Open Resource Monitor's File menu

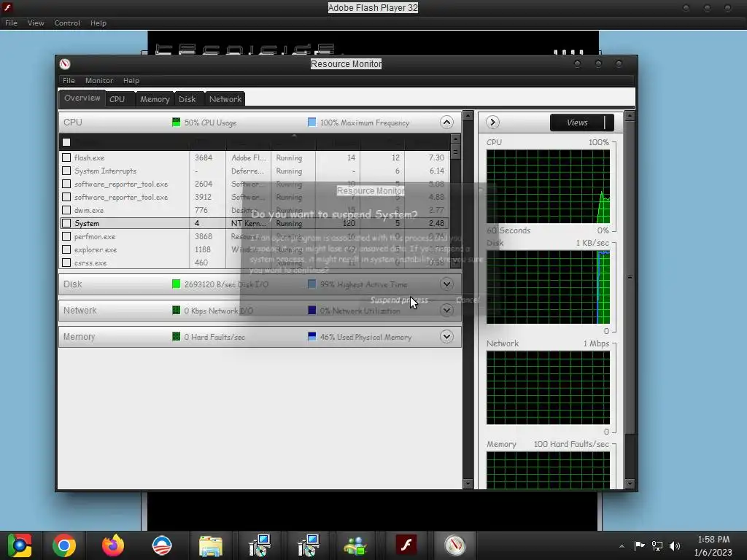pos(69,80)
